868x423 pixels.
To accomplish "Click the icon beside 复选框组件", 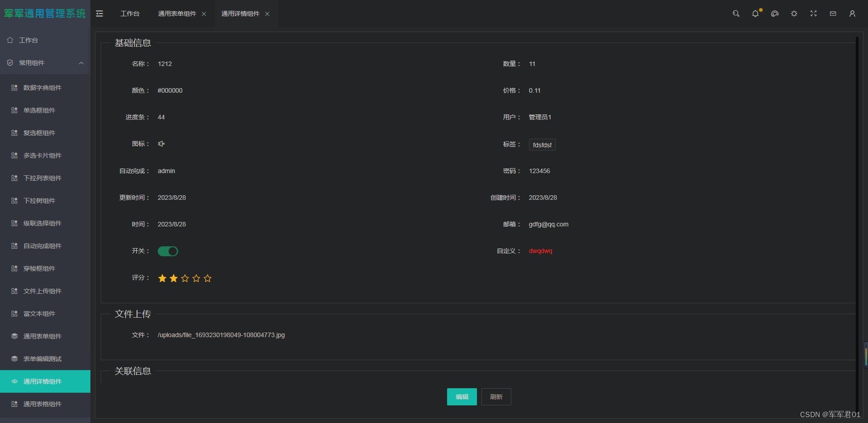I will (x=14, y=133).
